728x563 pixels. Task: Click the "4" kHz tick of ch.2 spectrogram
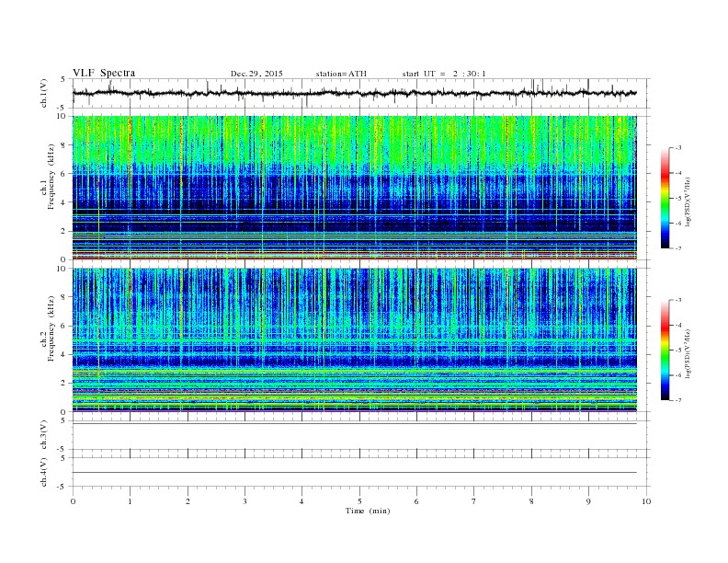64,354
